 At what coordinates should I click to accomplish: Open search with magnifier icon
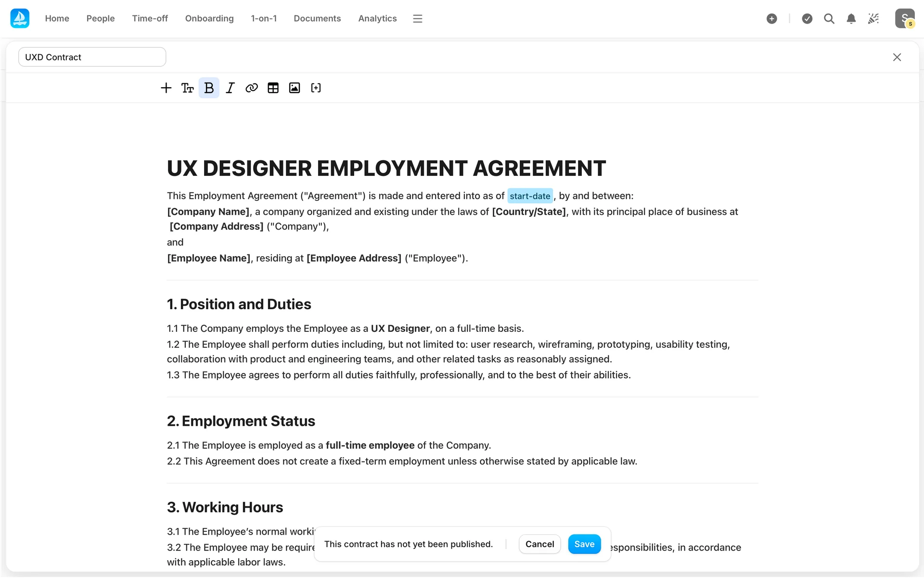(x=829, y=18)
